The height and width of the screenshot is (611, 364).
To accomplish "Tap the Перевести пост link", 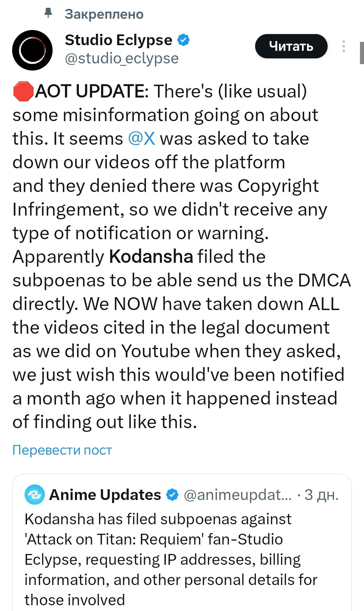I will [62, 450].
